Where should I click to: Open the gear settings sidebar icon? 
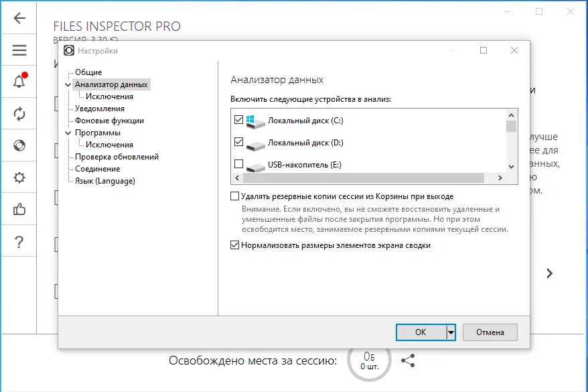click(x=19, y=177)
